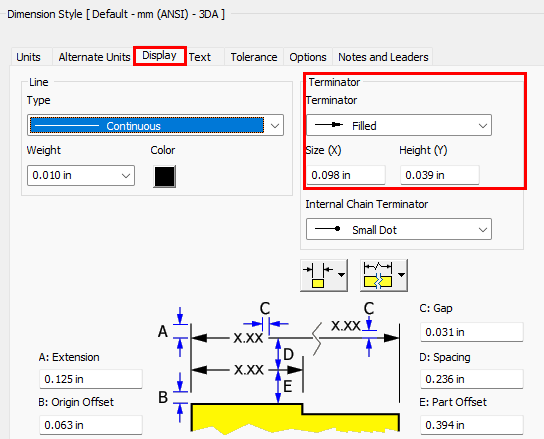The image size is (544, 439).
Task: Click the dimension break line icon button
Action: coord(378,275)
